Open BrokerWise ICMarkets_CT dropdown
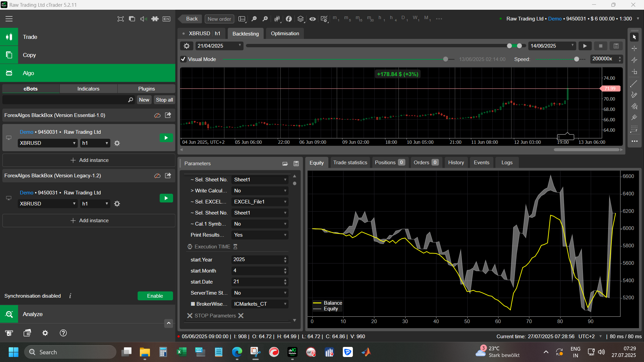This screenshot has height=362, width=644. [x=260, y=304]
